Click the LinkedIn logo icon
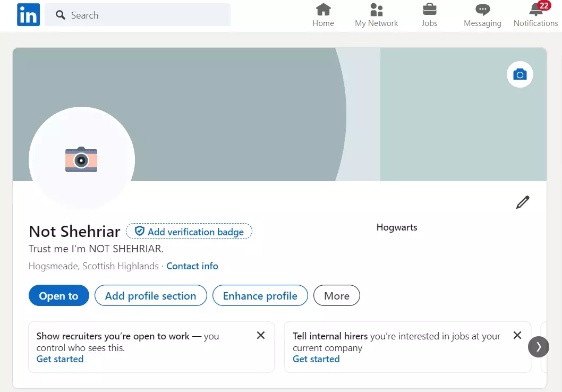 pyautogui.click(x=28, y=15)
